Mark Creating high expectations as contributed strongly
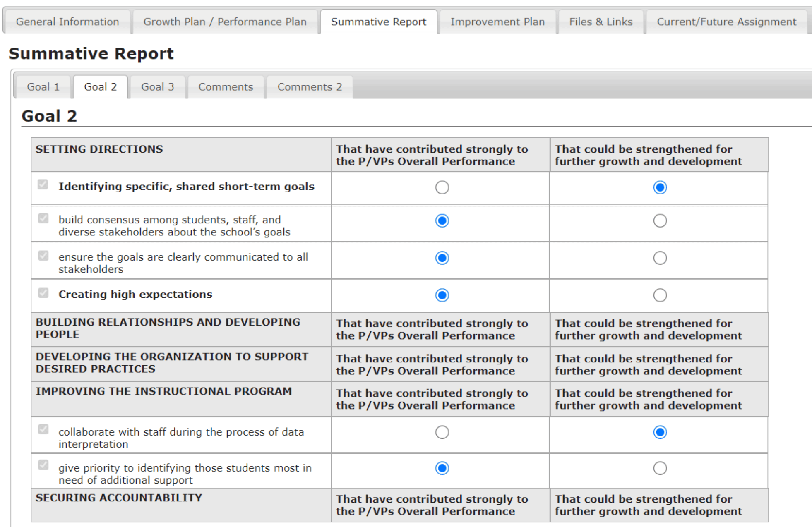This screenshot has height=527, width=812. (x=442, y=295)
